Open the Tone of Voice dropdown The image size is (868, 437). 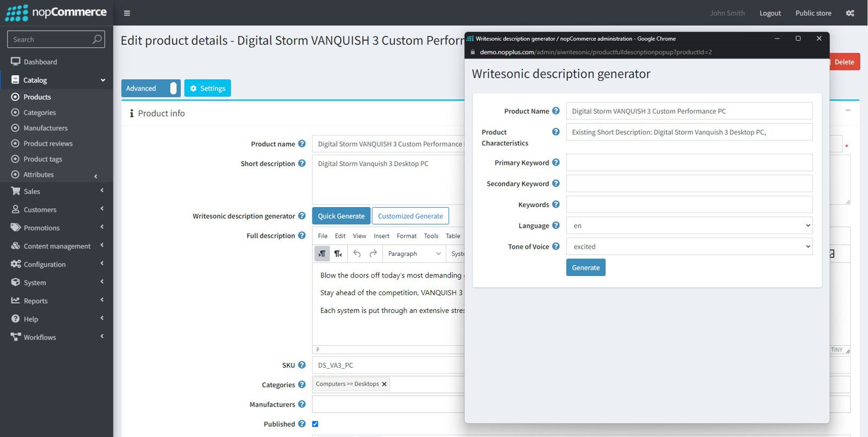(689, 246)
